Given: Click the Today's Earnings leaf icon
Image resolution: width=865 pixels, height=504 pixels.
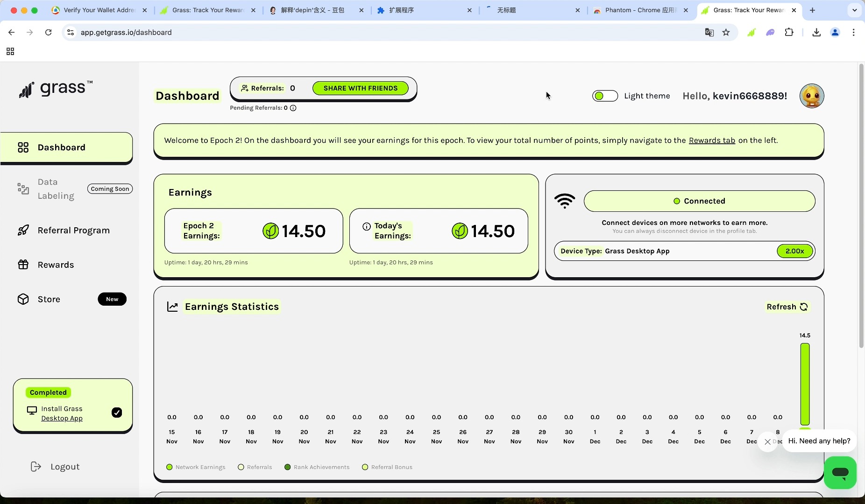Looking at the screenshot, I should click(460, 231).
